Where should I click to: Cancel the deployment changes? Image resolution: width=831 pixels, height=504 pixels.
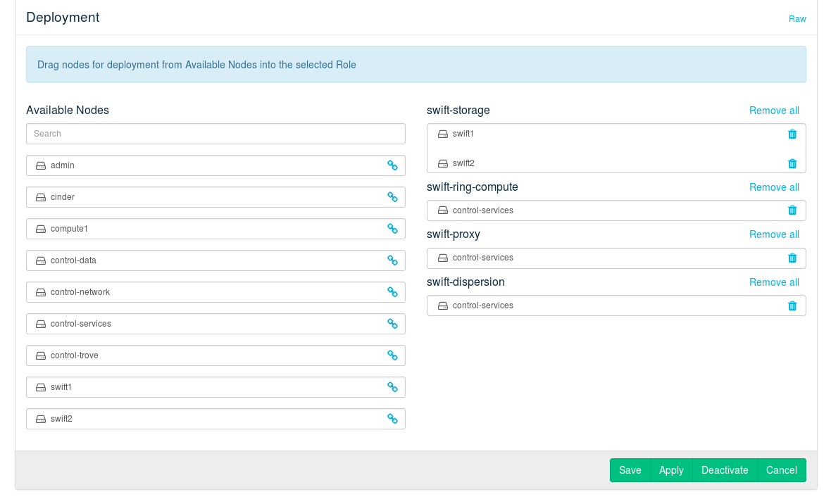click(781, 470)
